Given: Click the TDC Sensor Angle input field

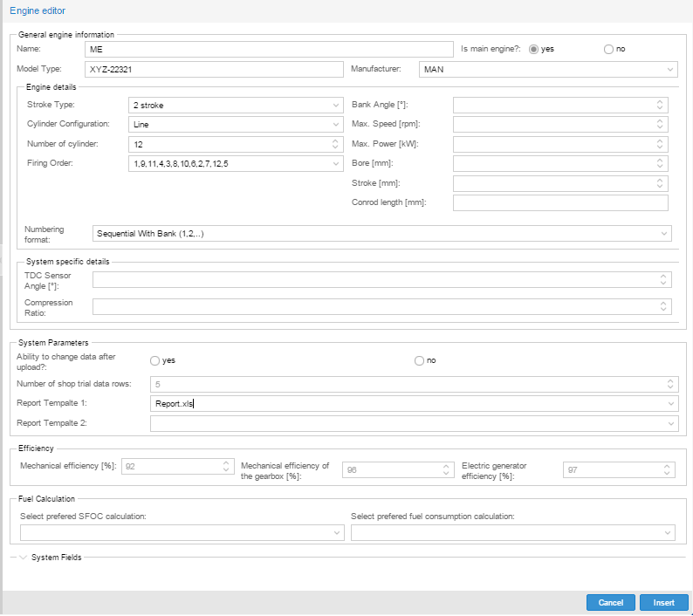Looking at the screenshot, I should [x=382, y=280].
